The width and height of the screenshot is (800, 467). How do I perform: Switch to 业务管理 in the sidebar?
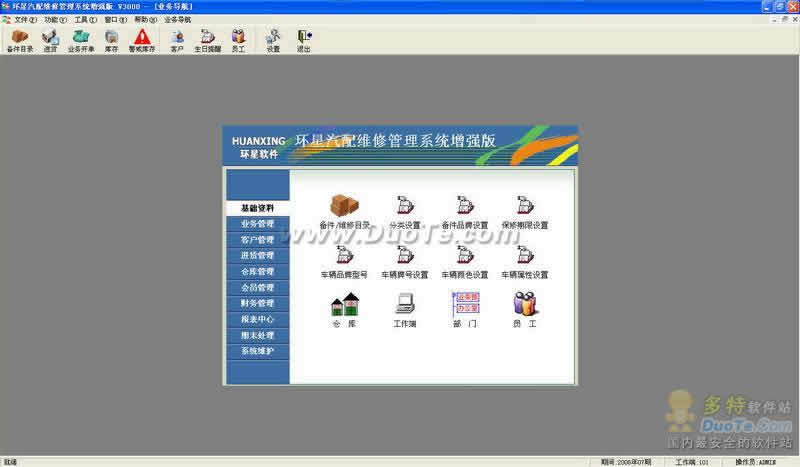pyautogui.click(x=258, y=224)
